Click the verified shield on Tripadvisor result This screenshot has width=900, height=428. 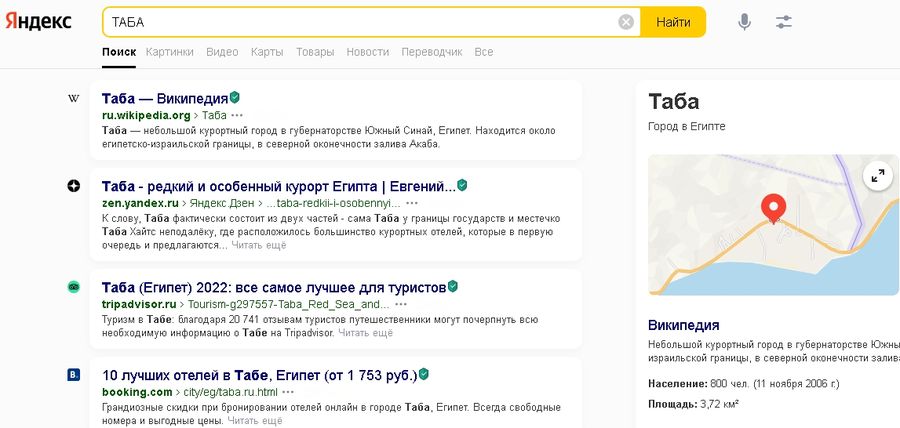pos(453,286)
